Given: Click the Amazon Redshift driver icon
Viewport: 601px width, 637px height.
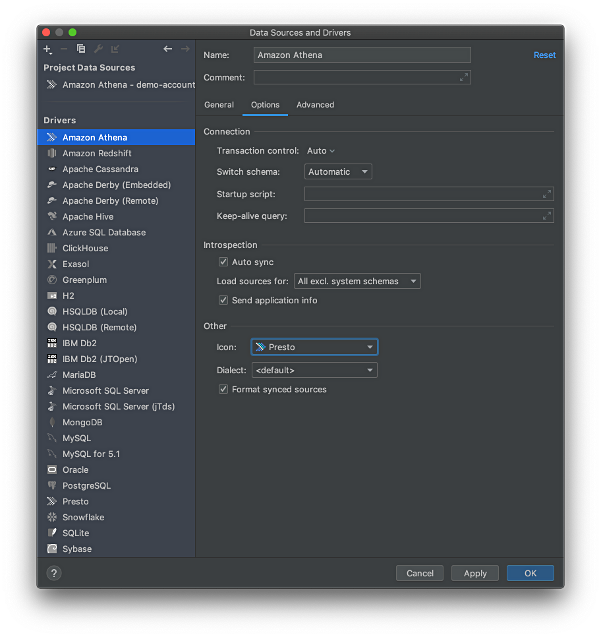Looking at the screenshot, I should tap(52, 153).
